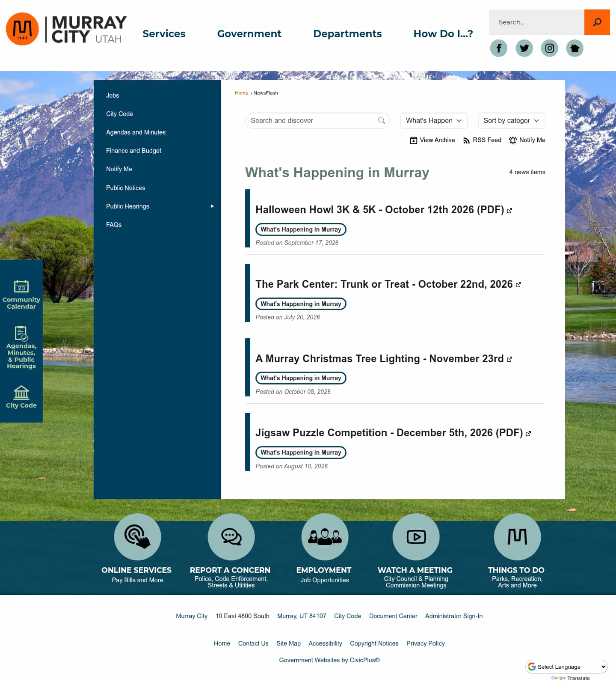Image resolution: width=616 pixels, height=682 pixels.
Task: Open the Departments main menu
Action: (347, 34)
